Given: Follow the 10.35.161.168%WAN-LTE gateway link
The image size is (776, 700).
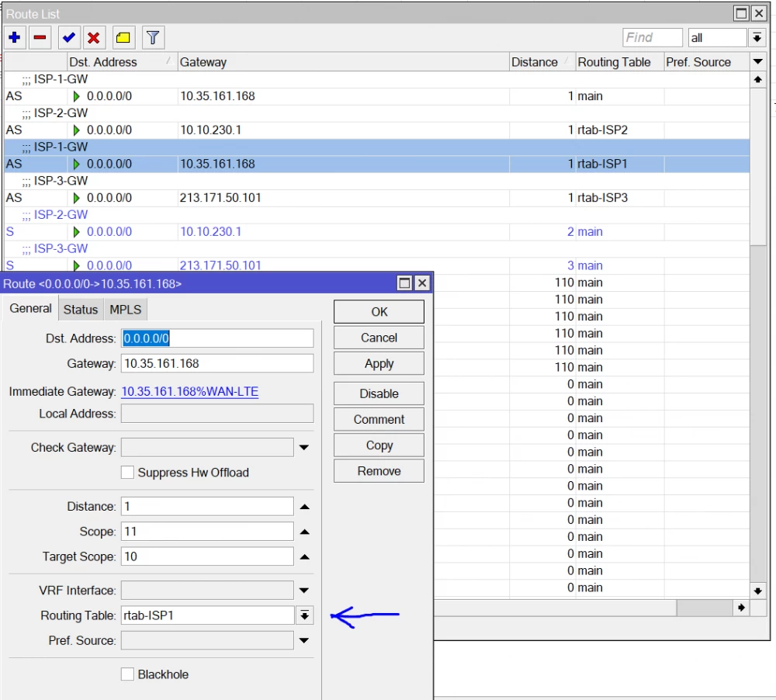Looking at the screenshot, I should click(189, 391).
